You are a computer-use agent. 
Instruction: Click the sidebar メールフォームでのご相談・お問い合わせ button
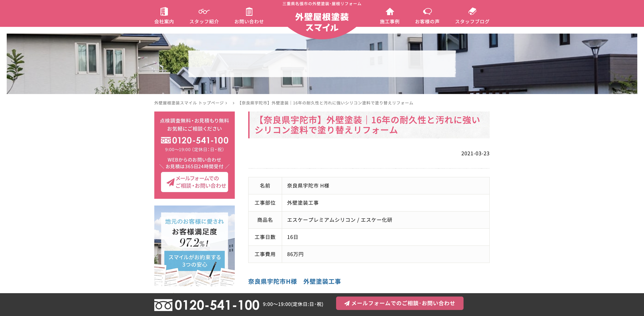[x=195, y=182]
